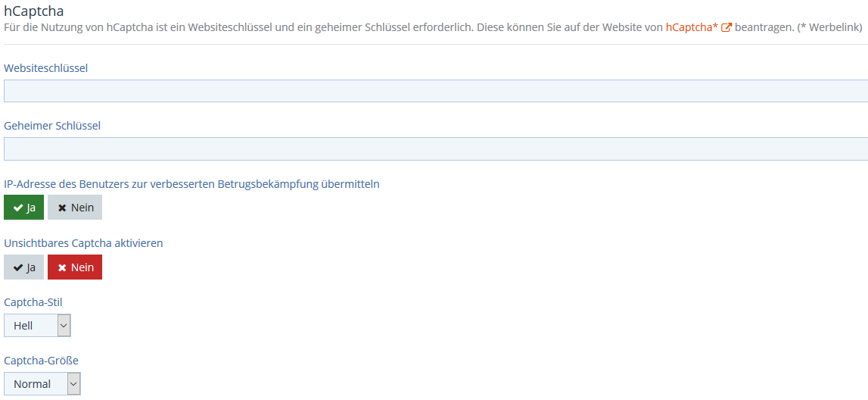Click checkmark icon on green Ja button
The height and width of the screenshot is (400, 868).
pos(17,208)
